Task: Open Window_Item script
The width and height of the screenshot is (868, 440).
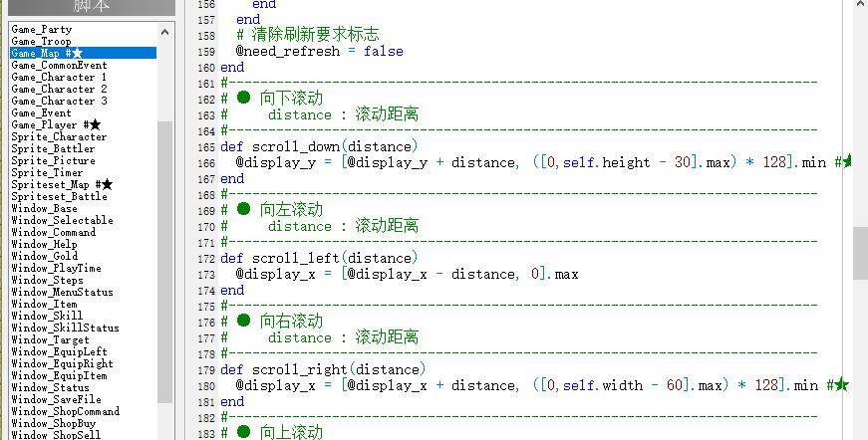Action: 44,304
